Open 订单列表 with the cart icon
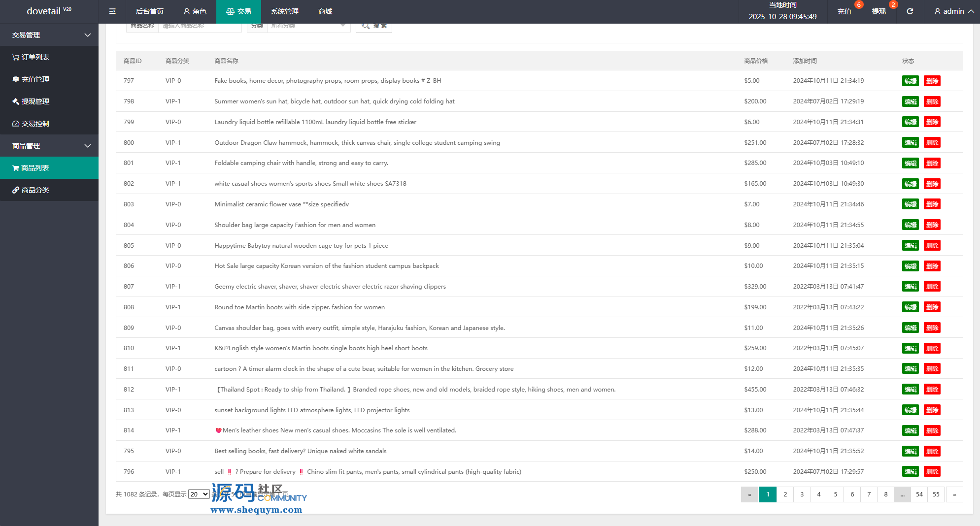Image resolution: width=980 pixels, height=526 pixels. [x=31, y=57]
